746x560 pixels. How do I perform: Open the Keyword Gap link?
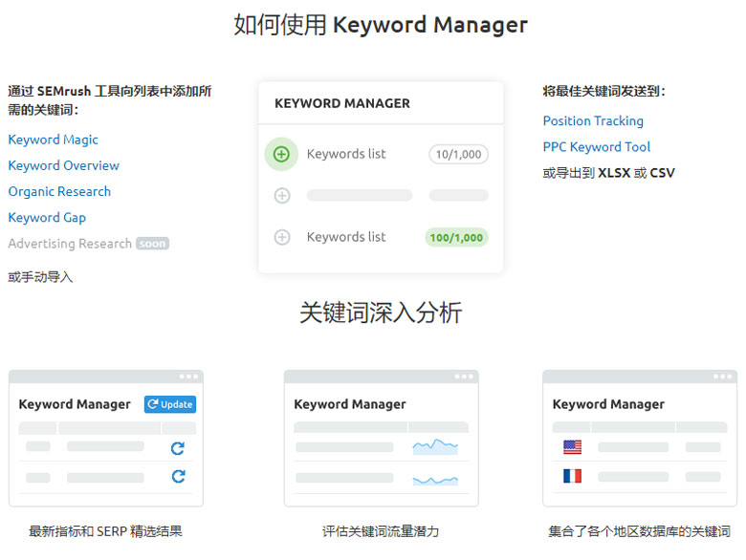coord(47,217)
